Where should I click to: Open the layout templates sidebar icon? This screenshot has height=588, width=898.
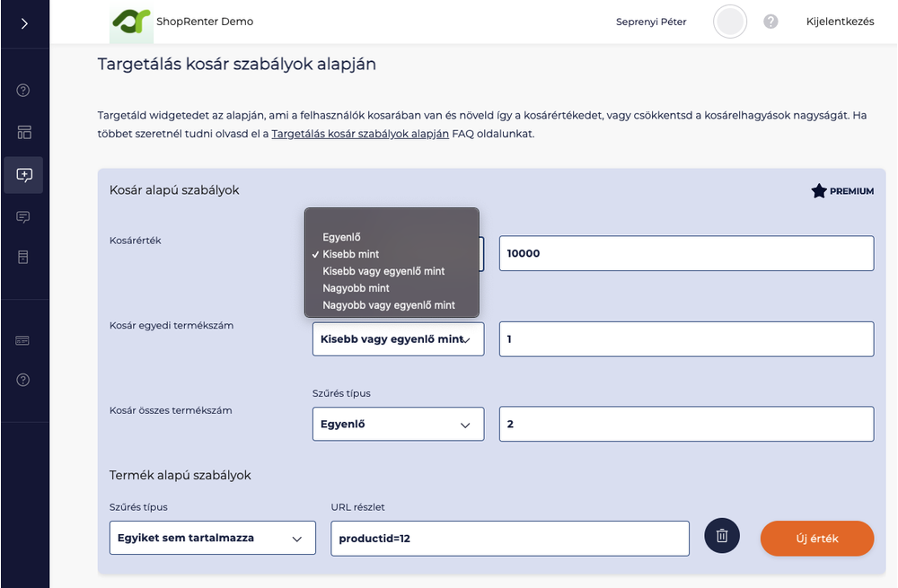[x=23, y=132]
